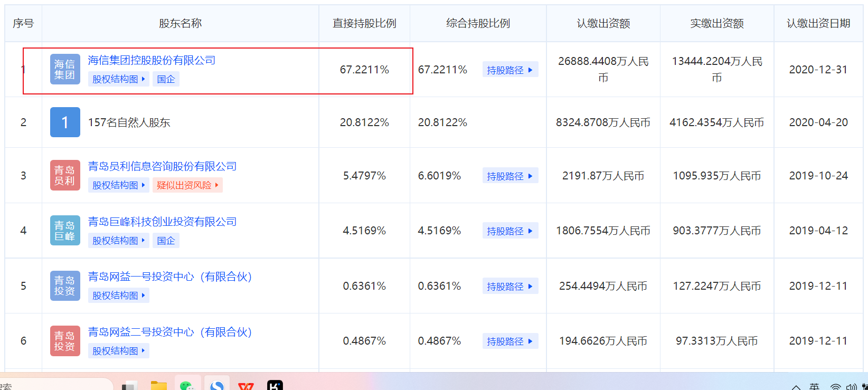Expand 股权结构图 for 海信集团控股股份有限公司
This screenshot has width=868, height=390.
pyautogui.click(x=119, y=79)
